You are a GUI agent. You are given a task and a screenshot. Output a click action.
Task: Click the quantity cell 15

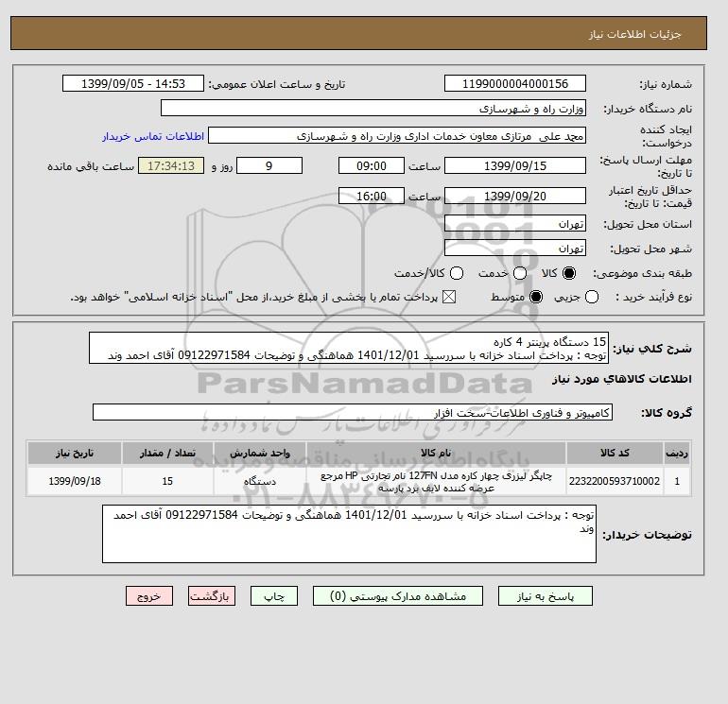[x=167, y=481]
